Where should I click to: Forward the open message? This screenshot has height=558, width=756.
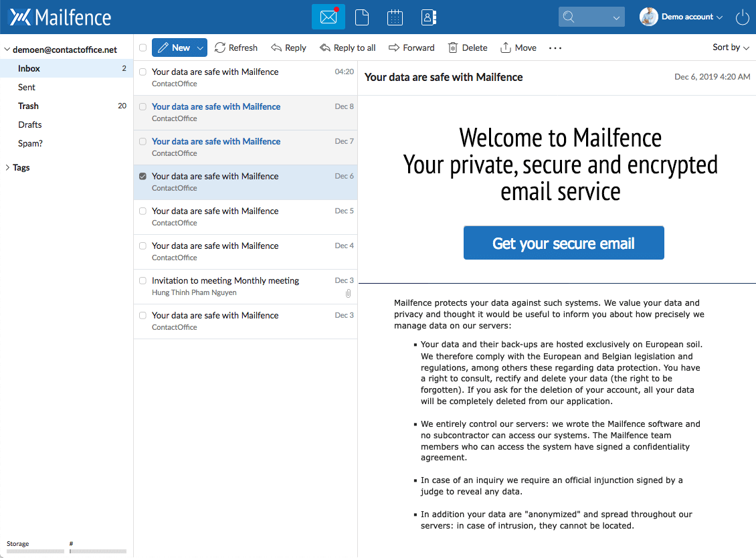pyautogui.click(x=411, y=48)
